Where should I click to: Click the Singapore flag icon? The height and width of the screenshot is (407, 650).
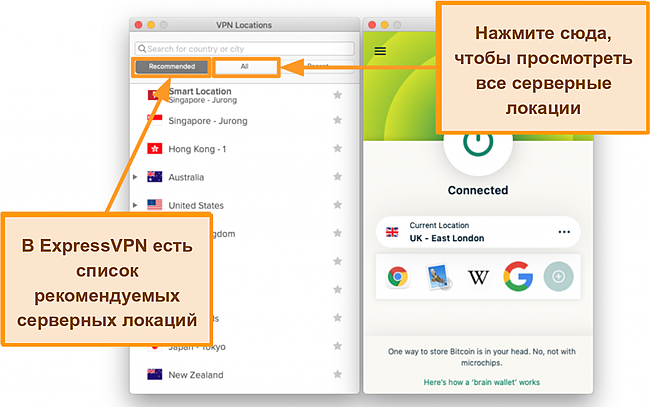click(155, 120)
